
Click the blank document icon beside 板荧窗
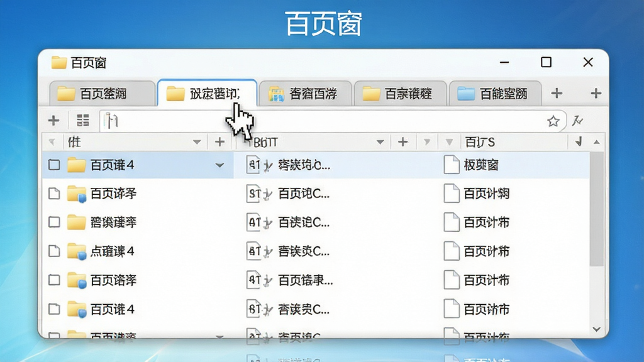coord(452,165)
